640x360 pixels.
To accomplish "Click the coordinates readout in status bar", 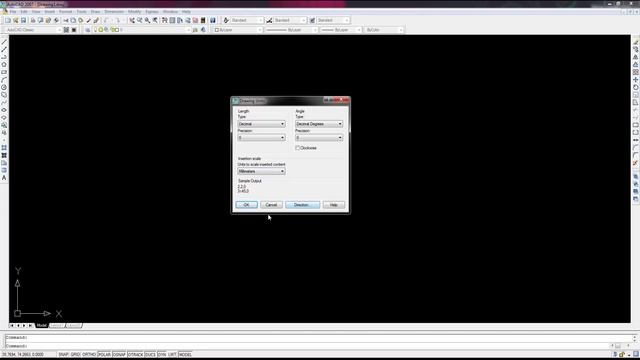I will pos(23,355).
